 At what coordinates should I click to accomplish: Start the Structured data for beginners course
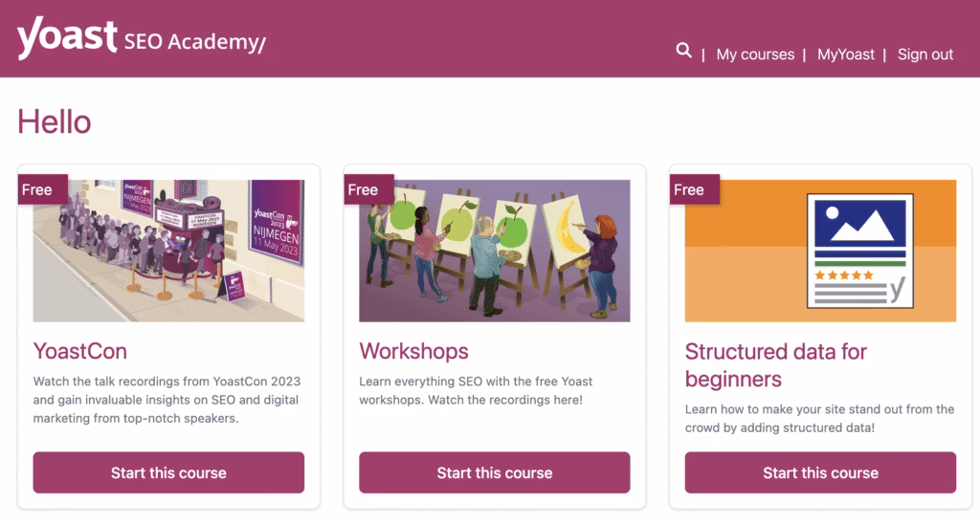coord(820,472)
